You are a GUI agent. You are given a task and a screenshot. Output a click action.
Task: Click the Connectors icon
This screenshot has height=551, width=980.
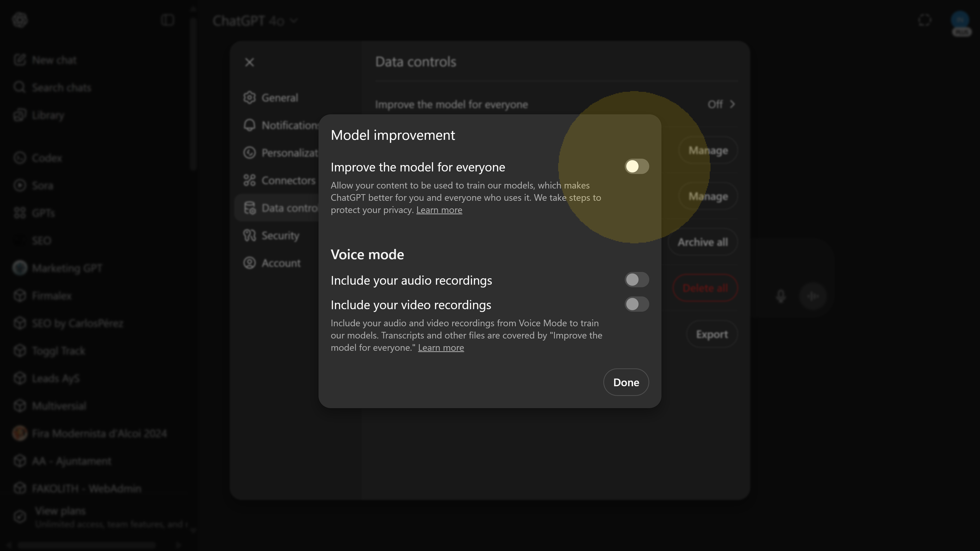click(x=249, y=180)
